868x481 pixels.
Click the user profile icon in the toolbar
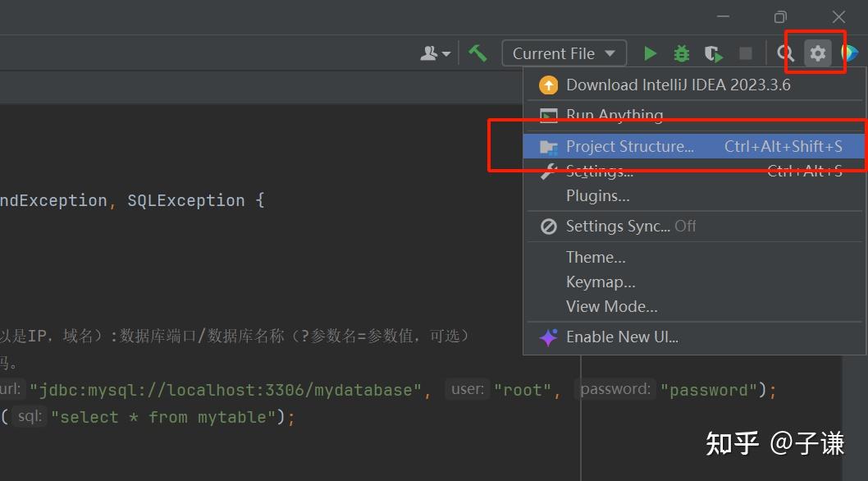[427, 53]
